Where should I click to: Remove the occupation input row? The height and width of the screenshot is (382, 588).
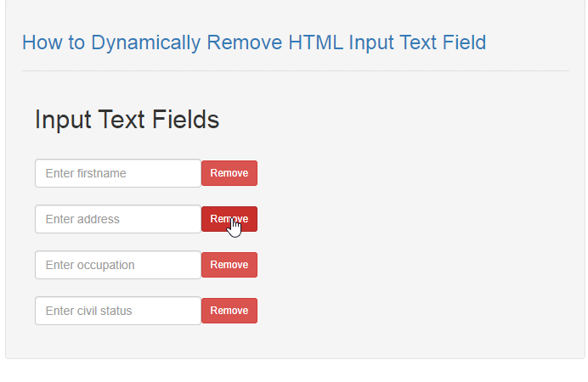pos(229,265)
